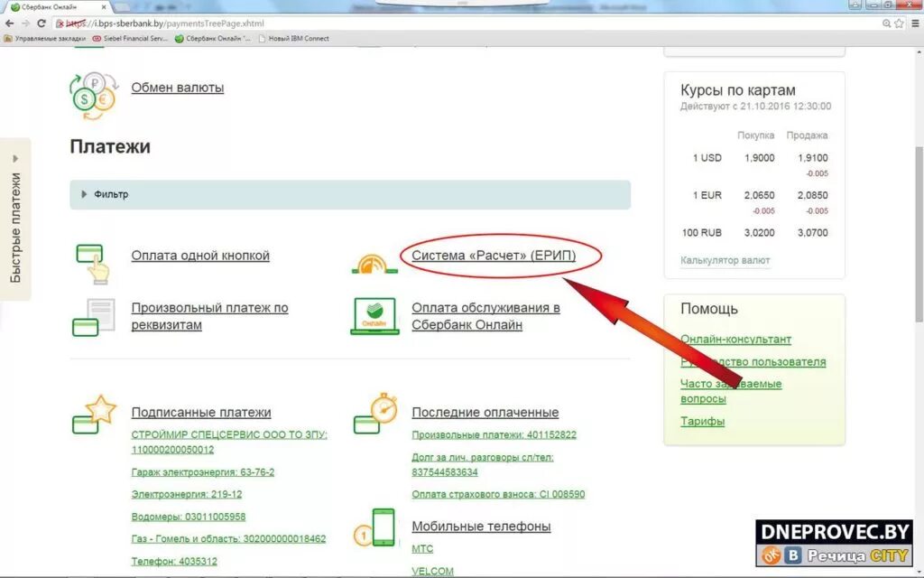Open Последние оплаченные heading link
Image resolution: width=924 pixels, height=578 pixels.
pos(485,412)
